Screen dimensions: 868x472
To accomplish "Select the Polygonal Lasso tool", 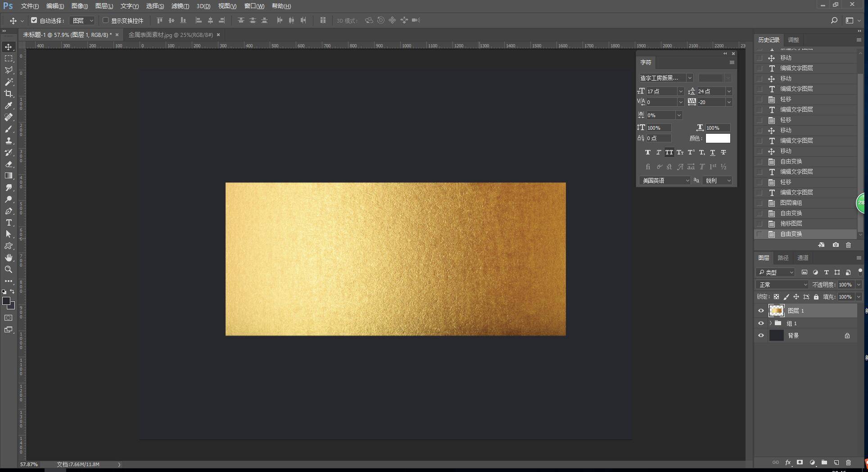I will tap(9, 70).
